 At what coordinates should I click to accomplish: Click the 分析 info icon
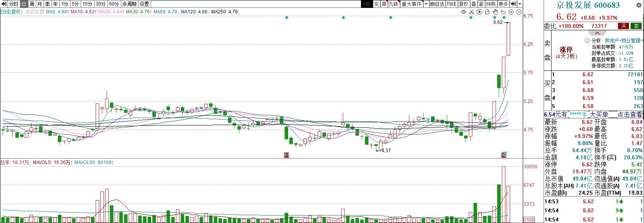587,41
